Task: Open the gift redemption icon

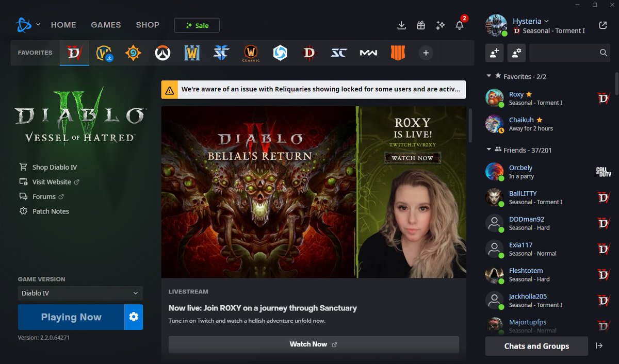Action: (x=420, y=25)
